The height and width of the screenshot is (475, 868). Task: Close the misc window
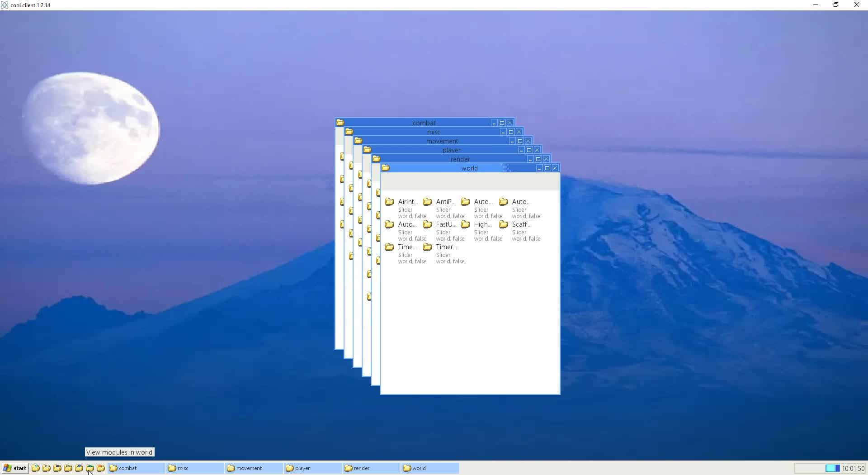[519, 132]
